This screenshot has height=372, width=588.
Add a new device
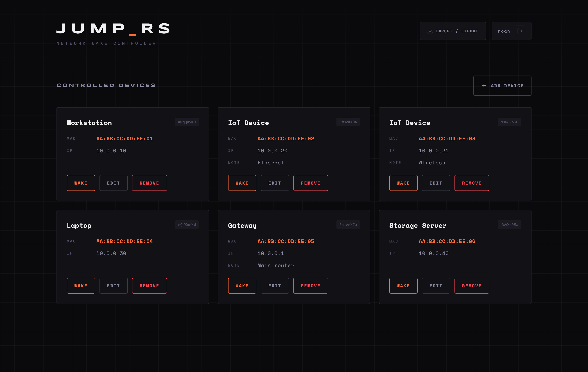502,86
